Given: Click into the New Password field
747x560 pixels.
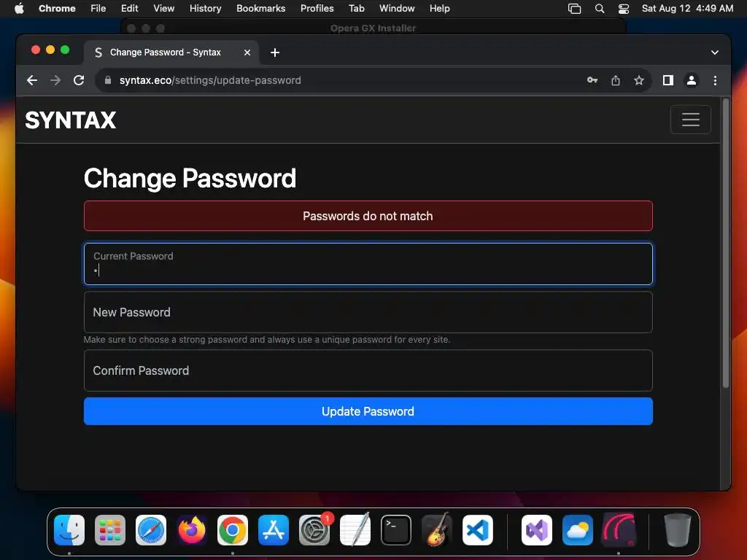Looking at the screenshot, I should point(368,312).
